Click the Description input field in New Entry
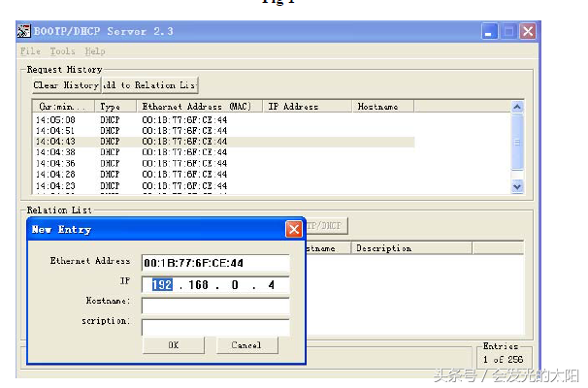This screenshot has width=588, height=388. coord(215,327)
